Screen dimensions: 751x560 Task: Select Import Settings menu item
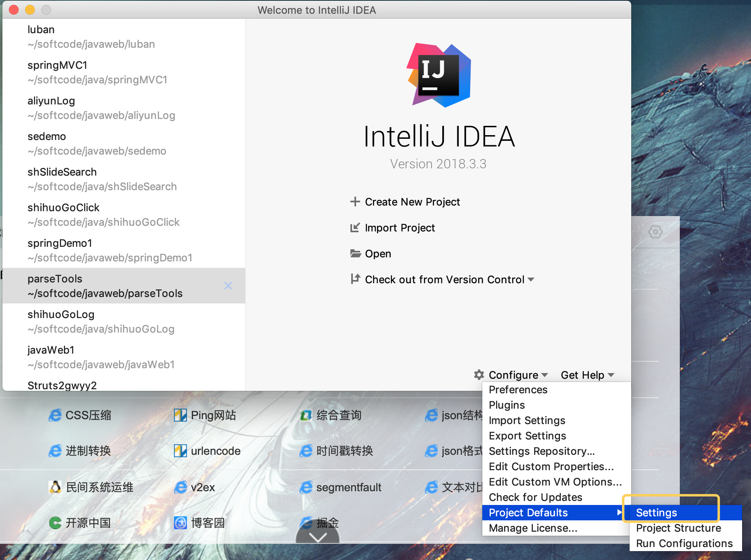pyautogui.click(x=556, y=420)
